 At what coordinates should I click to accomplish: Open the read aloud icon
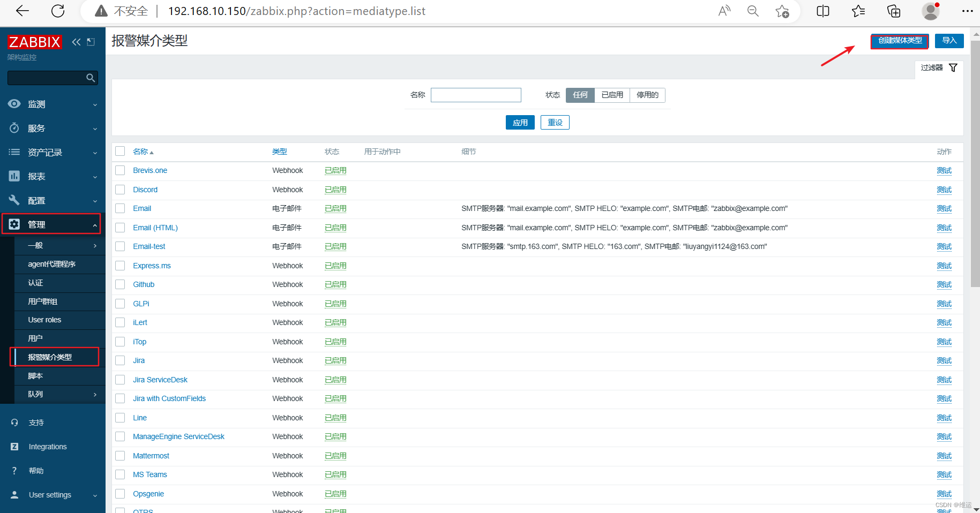pyautogui.click(x=724, y=11)
